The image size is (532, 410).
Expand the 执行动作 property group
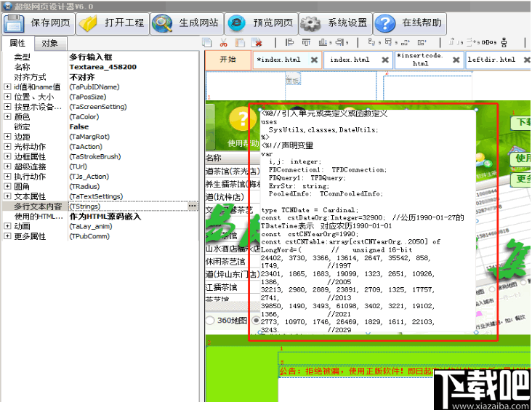tap(7, 177)
